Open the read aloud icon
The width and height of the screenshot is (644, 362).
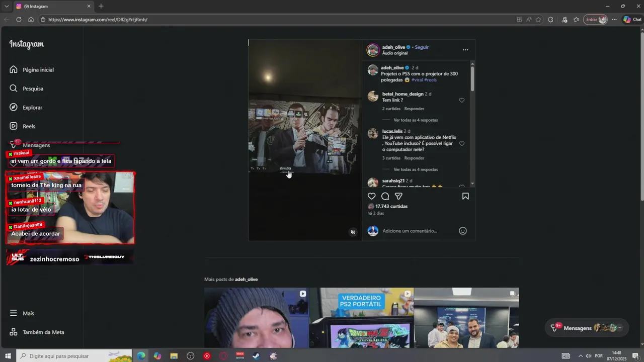tap(529, 20)
